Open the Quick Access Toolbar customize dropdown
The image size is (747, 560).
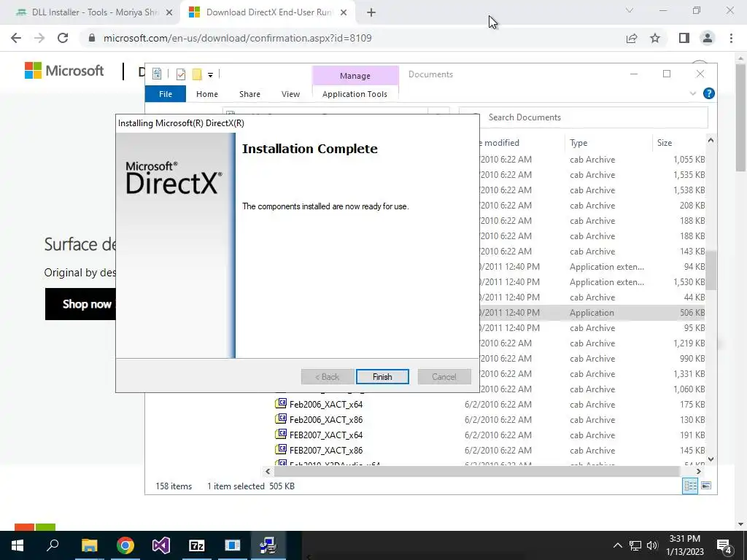(x=210, y=74)
